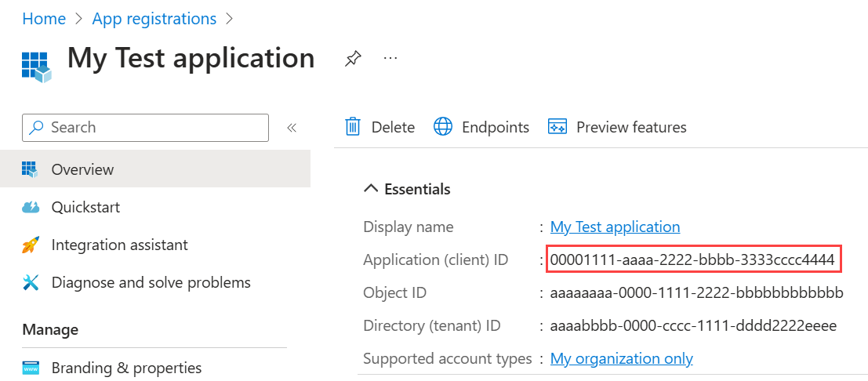Image resolution: width=868 pixels, height=381 pixels.
Task: Go to Home breadcrumb
Action: [x=44, y=19]
